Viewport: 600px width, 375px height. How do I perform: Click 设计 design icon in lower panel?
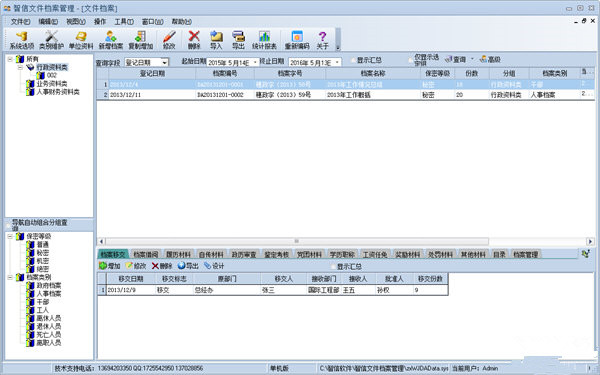(214, 266)
